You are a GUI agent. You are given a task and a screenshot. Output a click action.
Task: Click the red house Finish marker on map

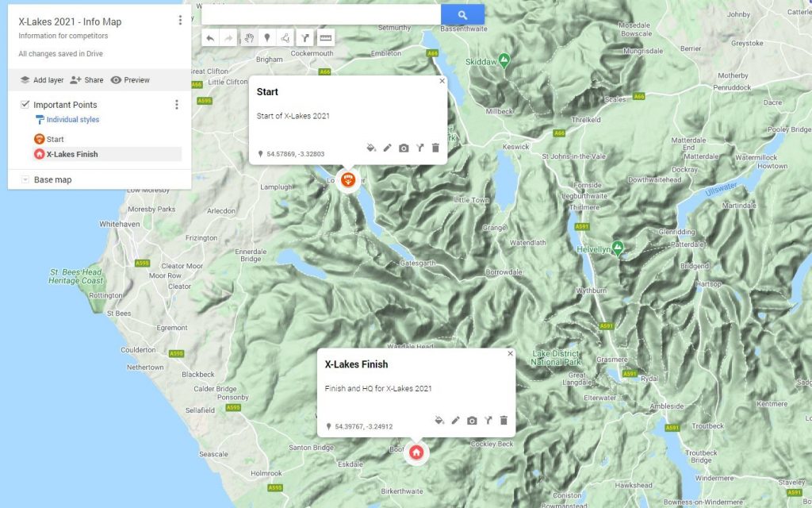tap(416, 452)
